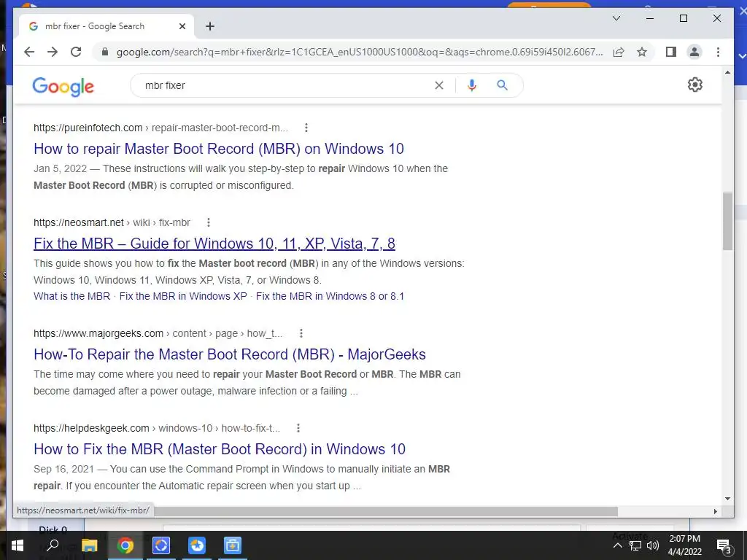The height and width of the screenshot is (560, 747).
Task: Click the page scroll-up arrow
Action: (x=727, y=72)
